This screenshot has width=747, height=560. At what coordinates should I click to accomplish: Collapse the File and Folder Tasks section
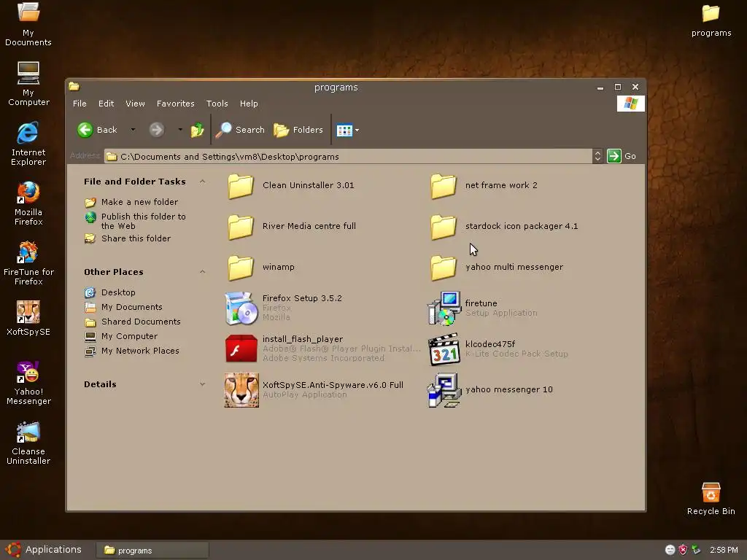click(x=203, y=182)
